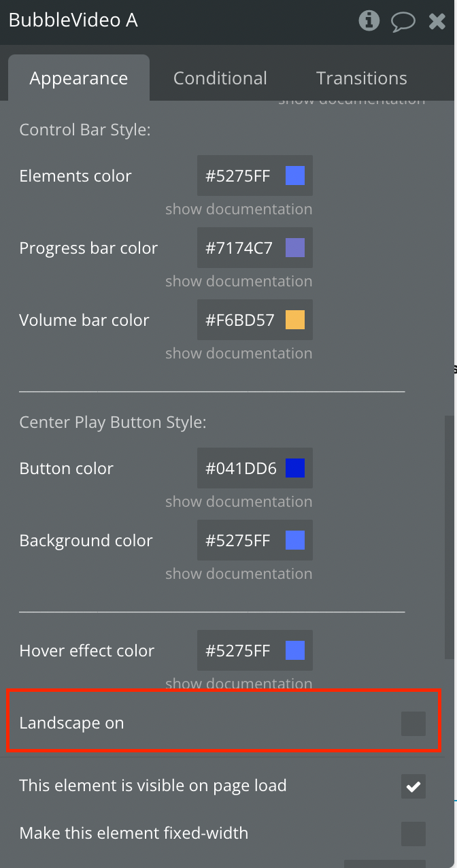Viewport: 457px width, 868px height.
Task: Enable the Landscape on checkbox
Action: [413, 724]
